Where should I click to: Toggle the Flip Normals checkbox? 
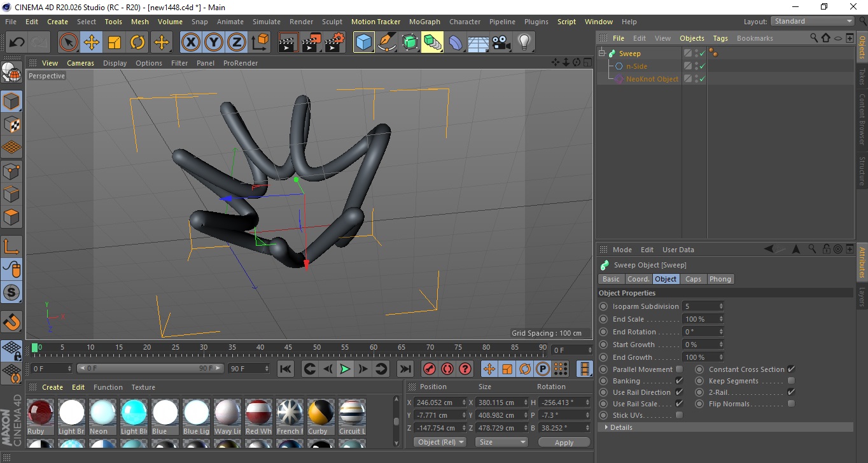[791, 404]
